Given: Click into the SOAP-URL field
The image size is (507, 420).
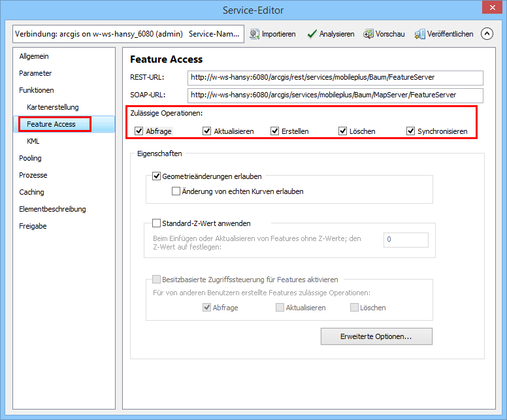Looking at the screenshot, I should tap(335, 95).
